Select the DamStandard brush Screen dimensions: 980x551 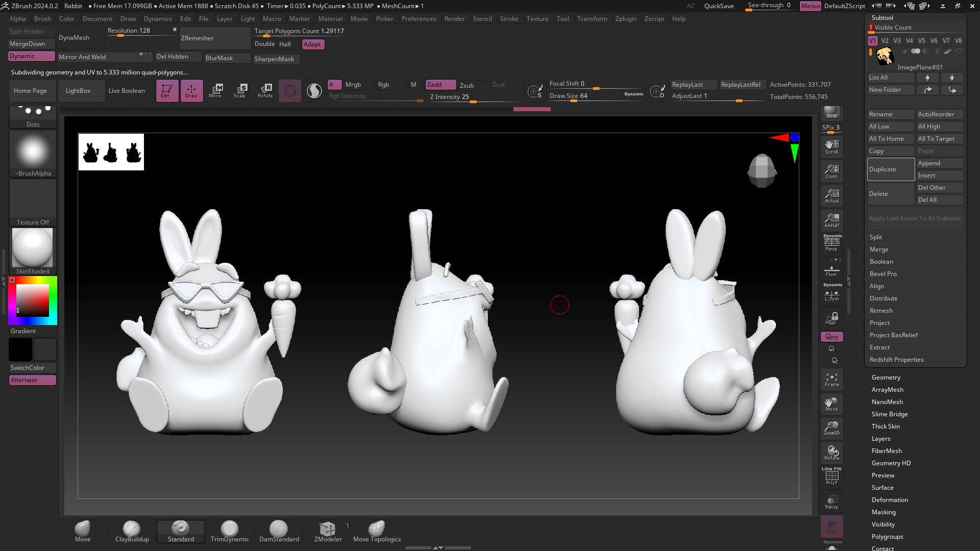coord(279,531)
